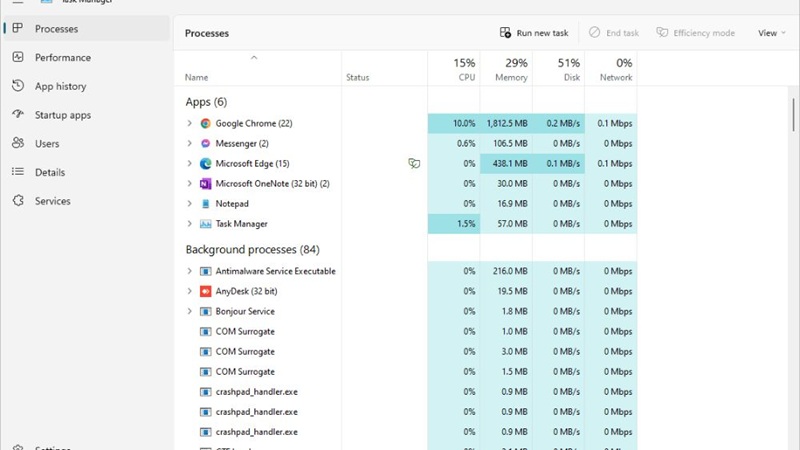Switch to the Performance tab

[x=62, y=58]
